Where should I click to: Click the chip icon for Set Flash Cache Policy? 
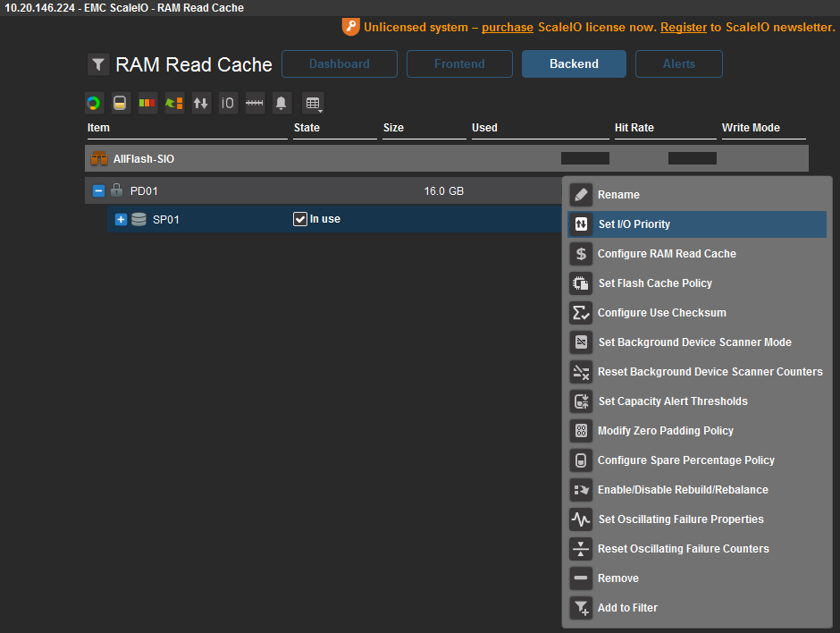[581, 283]
